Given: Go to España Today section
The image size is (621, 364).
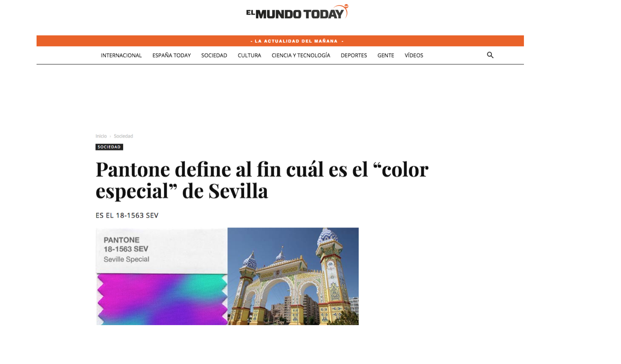Looking at the screenshot, I should tap(171, 56).
